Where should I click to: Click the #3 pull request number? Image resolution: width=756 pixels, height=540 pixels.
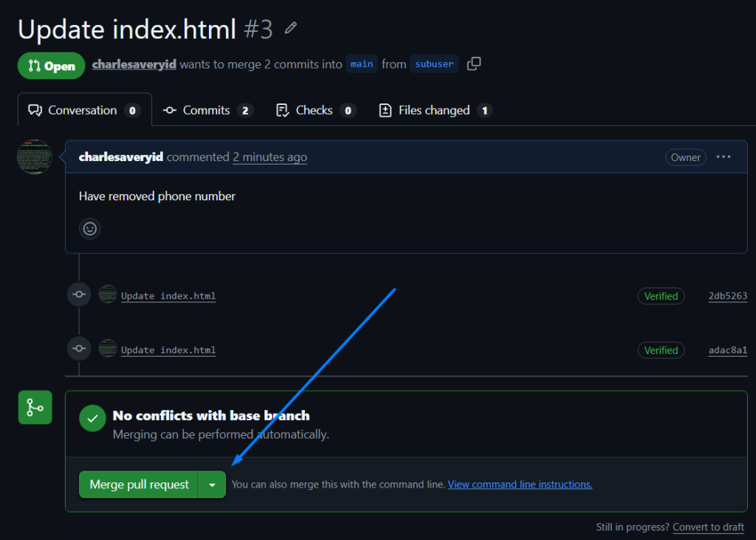coord(258,29)
